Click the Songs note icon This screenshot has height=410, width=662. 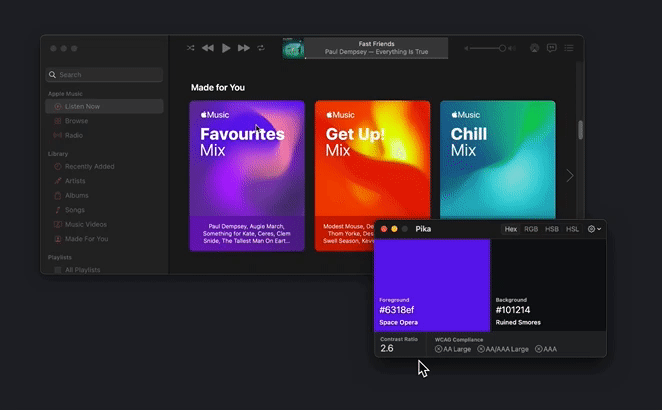tap(58, 210)
